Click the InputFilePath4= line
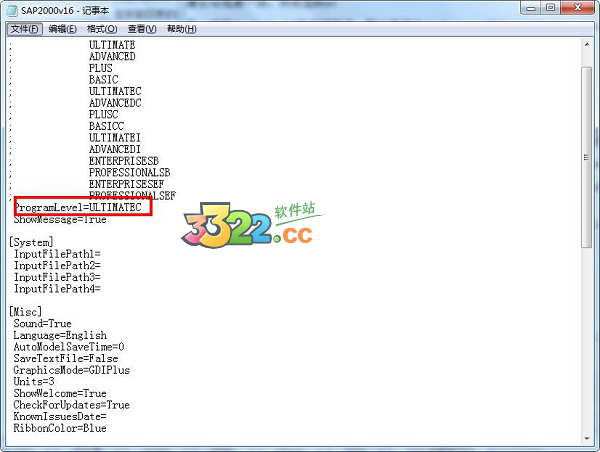The height and width of the screenshot is (452, 600). pyautogui.click(x=57, y=289)
